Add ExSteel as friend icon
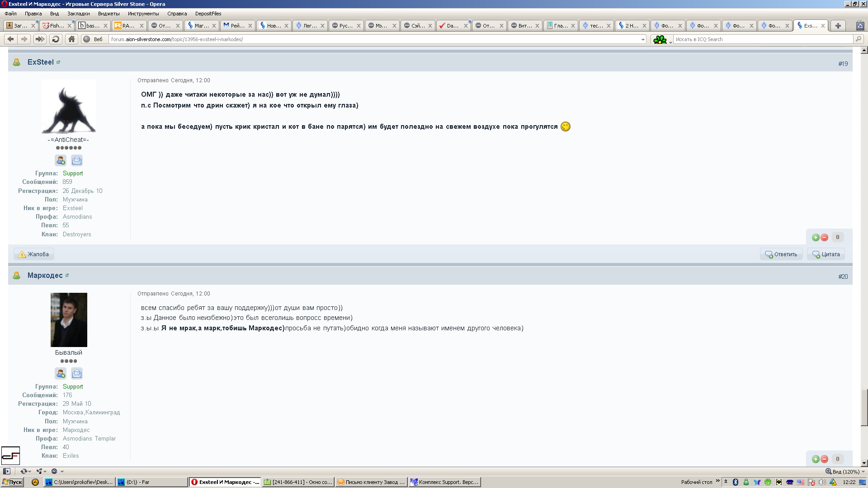Image resolution: width=868 pixels, height=488 pixels. click(x=61, y=160)
